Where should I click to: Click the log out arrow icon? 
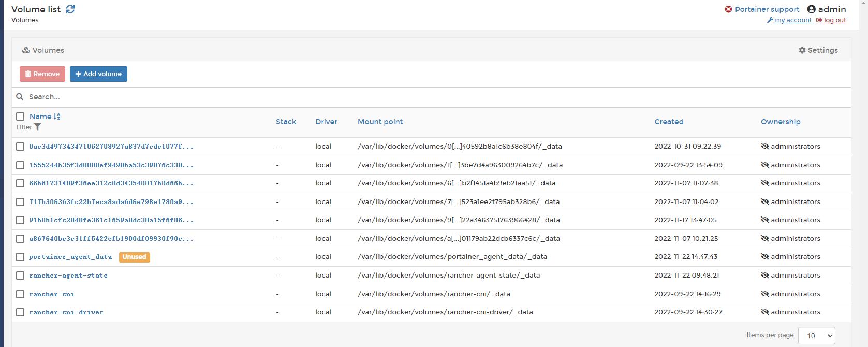[819, 20]
